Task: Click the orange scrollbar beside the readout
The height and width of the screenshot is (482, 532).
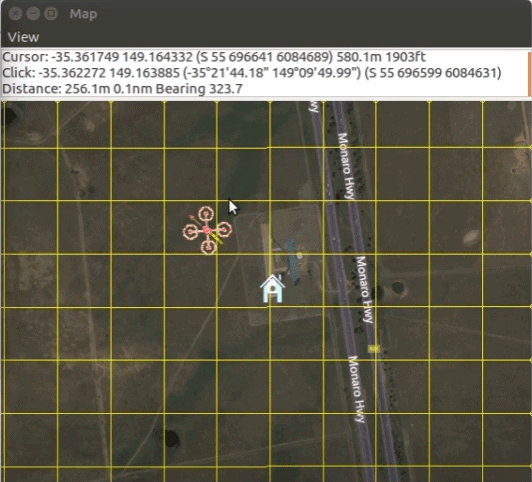Action: 529,74
